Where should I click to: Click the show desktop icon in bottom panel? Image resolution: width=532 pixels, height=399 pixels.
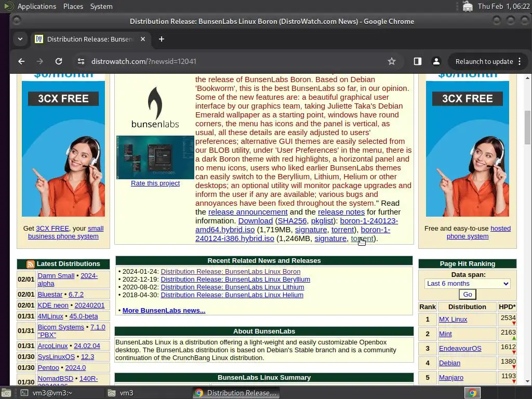coord(6,393)
